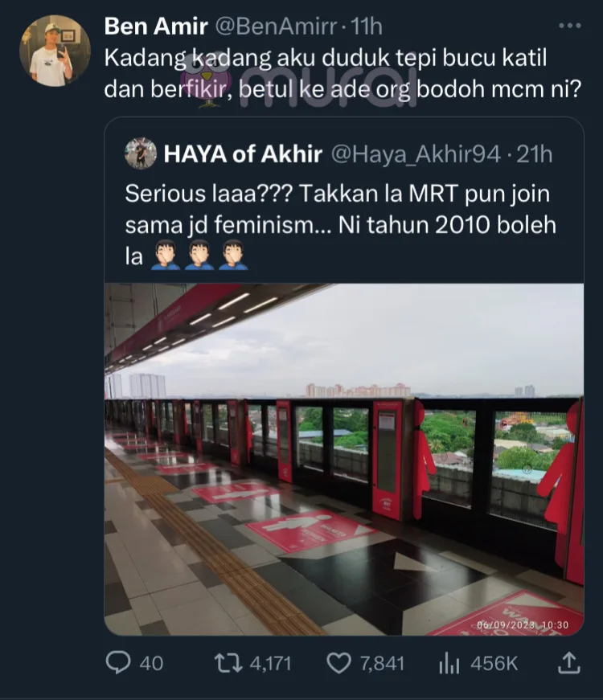This screenshot has height=700, width=603.
Task: Click the 4,171 retweet count
Action: tap(270, 663)
